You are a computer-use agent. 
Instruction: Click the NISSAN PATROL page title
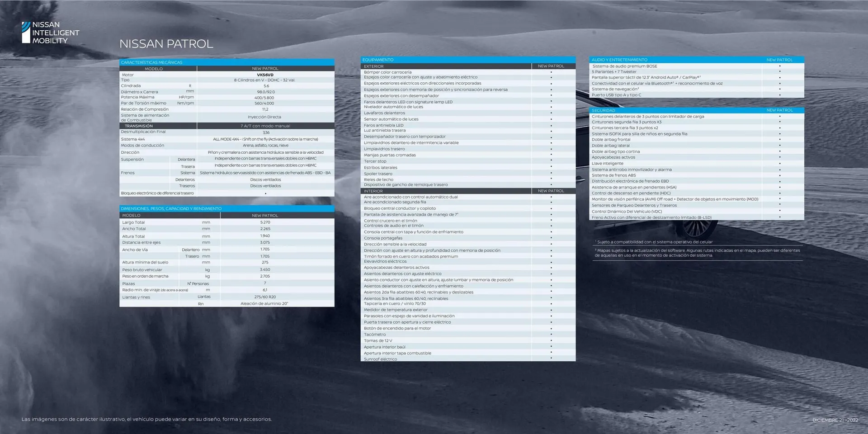[x=166, y=44]
